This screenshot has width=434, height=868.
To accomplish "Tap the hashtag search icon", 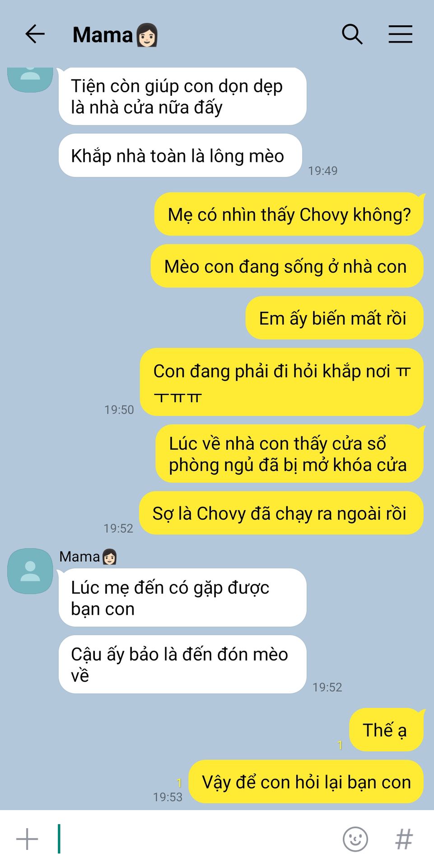I will click(x=404, y=839).
